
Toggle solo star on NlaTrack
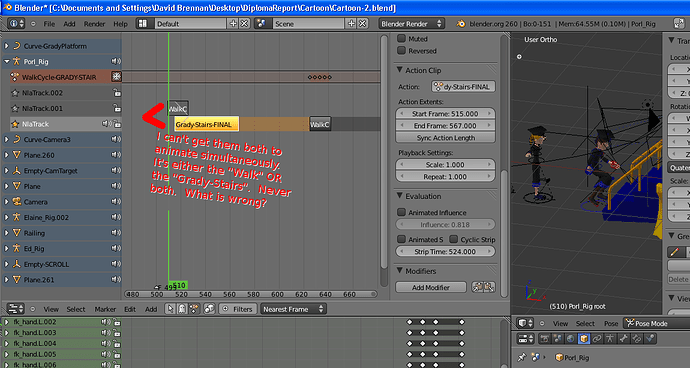(x=15, y=124)
